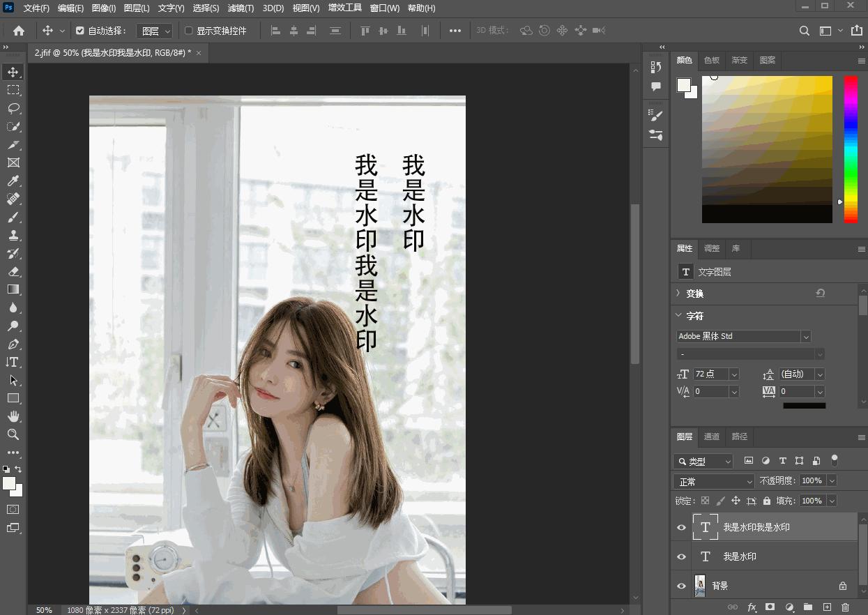Click the 72 点 font size field
This screenshot has height=615, width=868.
710,374
